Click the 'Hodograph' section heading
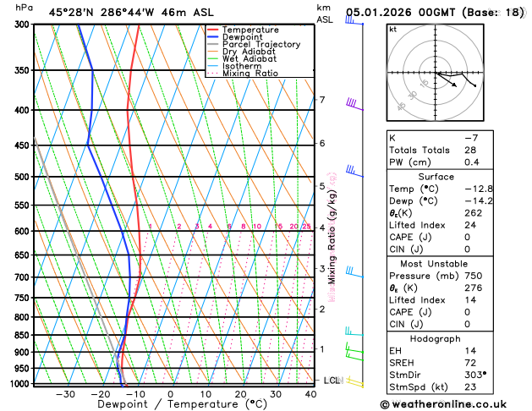Screen dimensions: 532x411 pyautogui.click(x=436, y=339)
